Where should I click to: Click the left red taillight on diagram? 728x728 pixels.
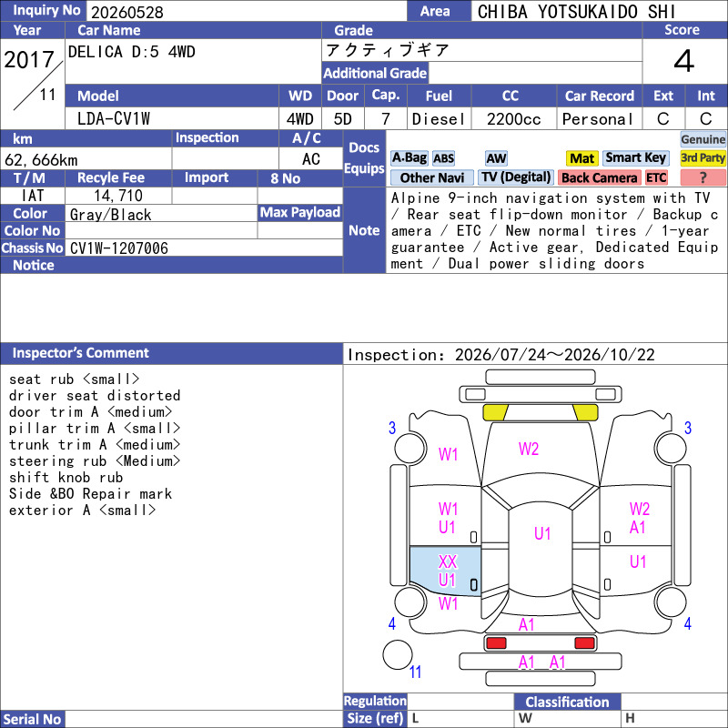(x=496, y=643)
